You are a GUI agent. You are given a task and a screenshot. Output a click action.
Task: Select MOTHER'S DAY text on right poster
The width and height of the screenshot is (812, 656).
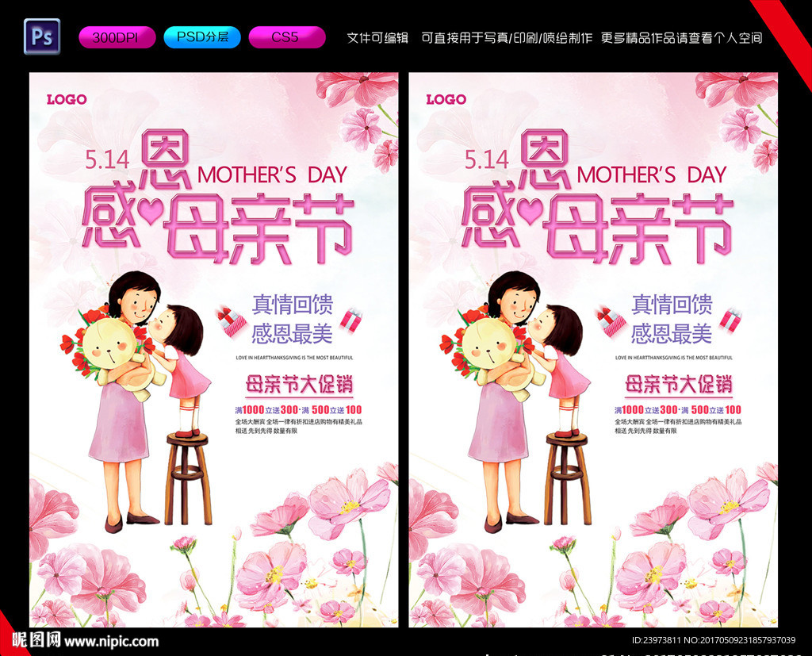[x=652, y=175]
